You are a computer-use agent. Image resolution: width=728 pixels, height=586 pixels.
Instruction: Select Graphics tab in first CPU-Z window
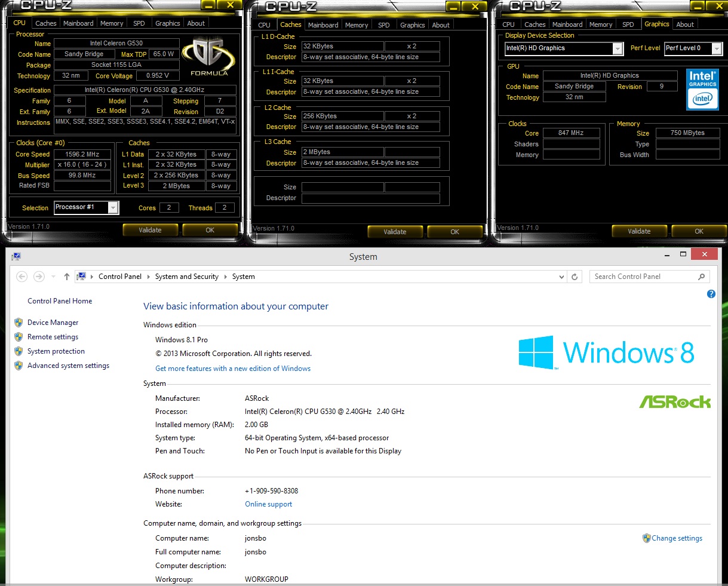[168, 23]
